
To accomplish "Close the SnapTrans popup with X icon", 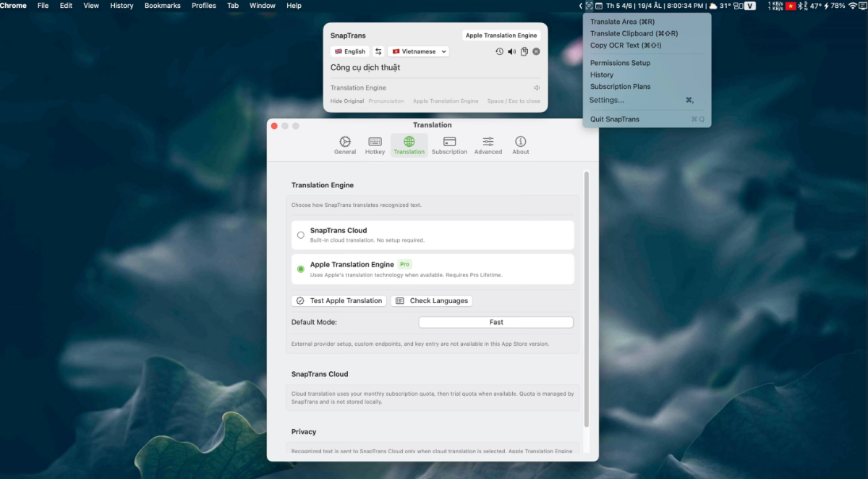I will coord(536,51).
